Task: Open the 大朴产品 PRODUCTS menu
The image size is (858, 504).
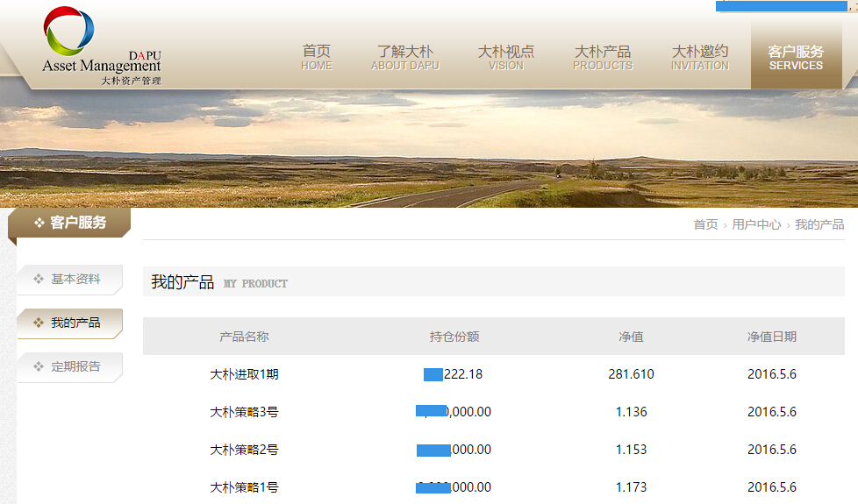Action: (603, 57)
